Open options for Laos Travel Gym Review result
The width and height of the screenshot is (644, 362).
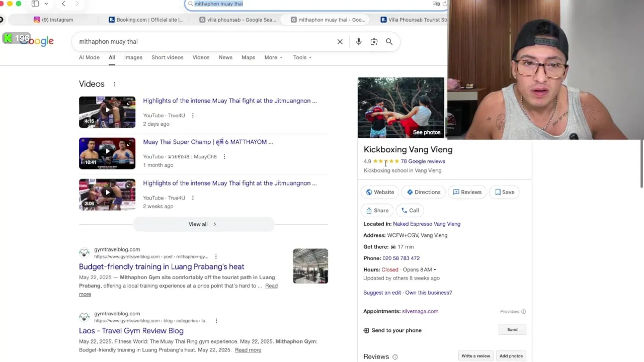click(216, 321)
